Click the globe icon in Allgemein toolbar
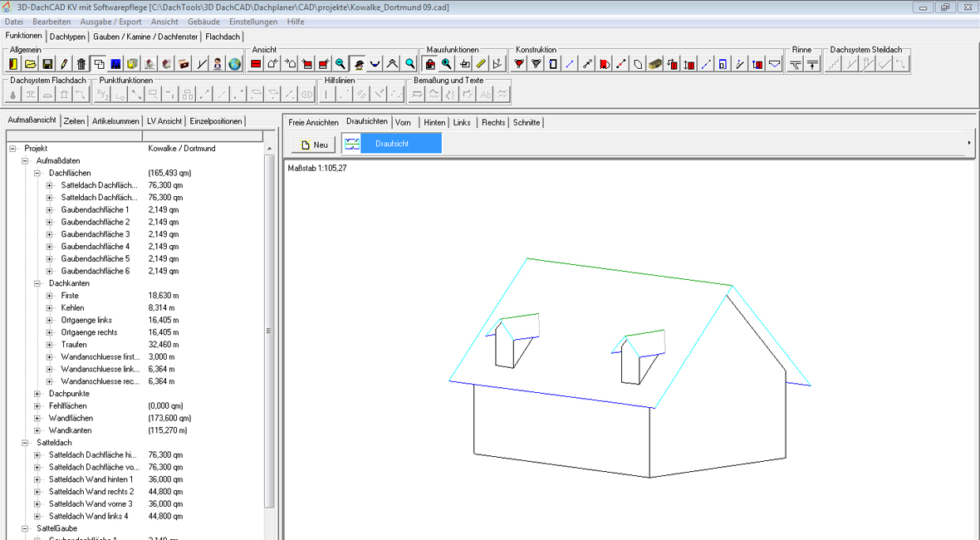The height and width of the screenshot is (540, 980). pos(235,64)
